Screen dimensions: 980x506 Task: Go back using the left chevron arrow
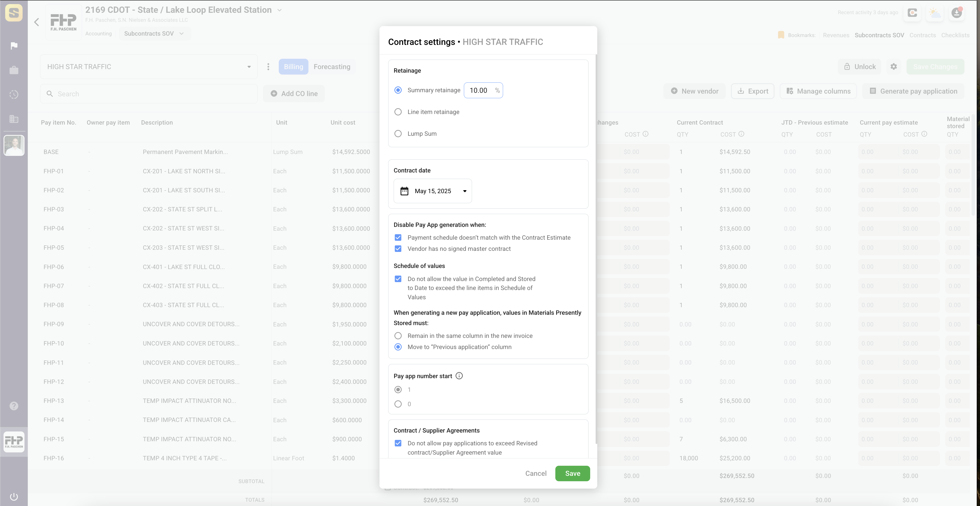(x=36, y=22)
